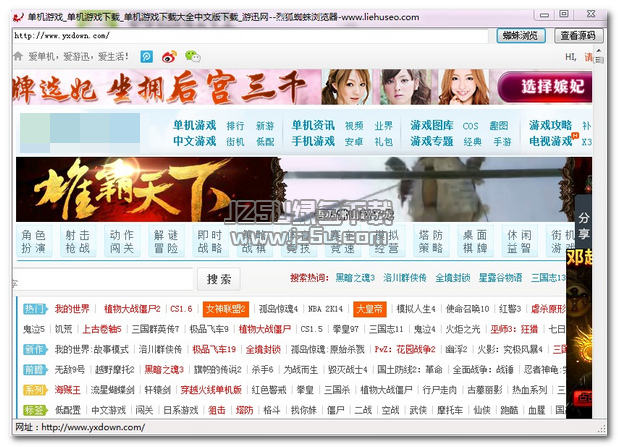Click the 街机 link under 排行

click(x=235, y=142)
